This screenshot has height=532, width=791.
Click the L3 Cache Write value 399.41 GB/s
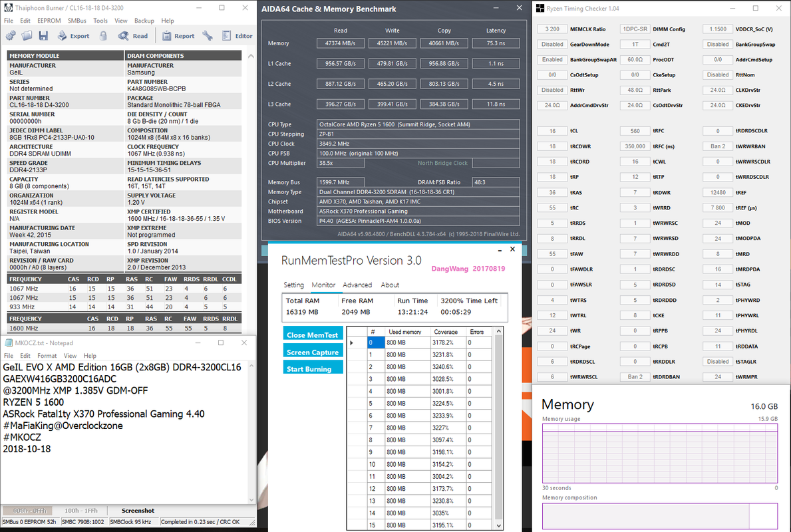392,104
